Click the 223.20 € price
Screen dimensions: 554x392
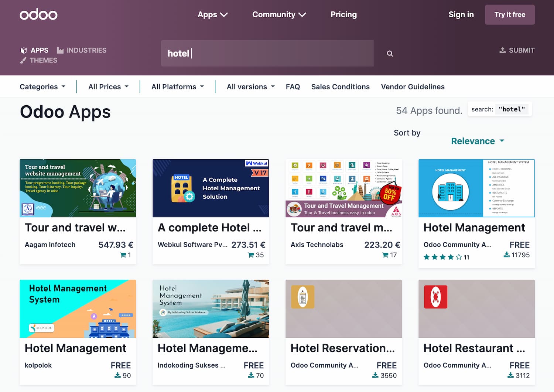[x=382, y=245]
